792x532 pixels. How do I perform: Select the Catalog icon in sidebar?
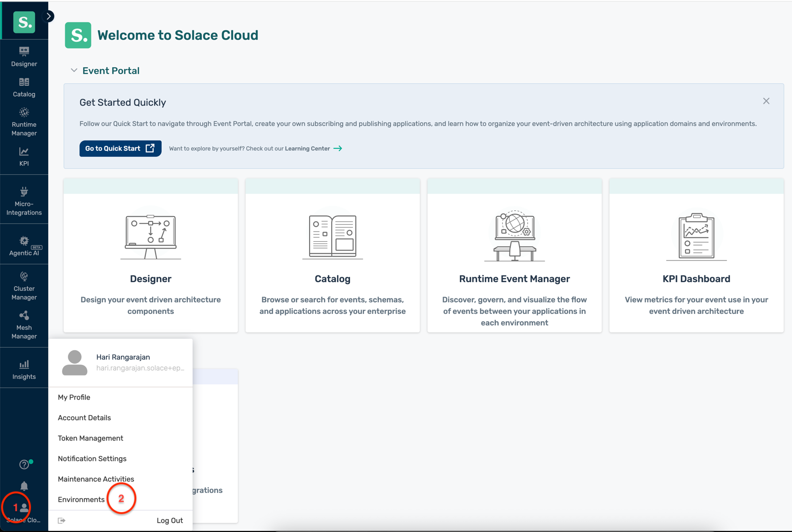point(24,87)
